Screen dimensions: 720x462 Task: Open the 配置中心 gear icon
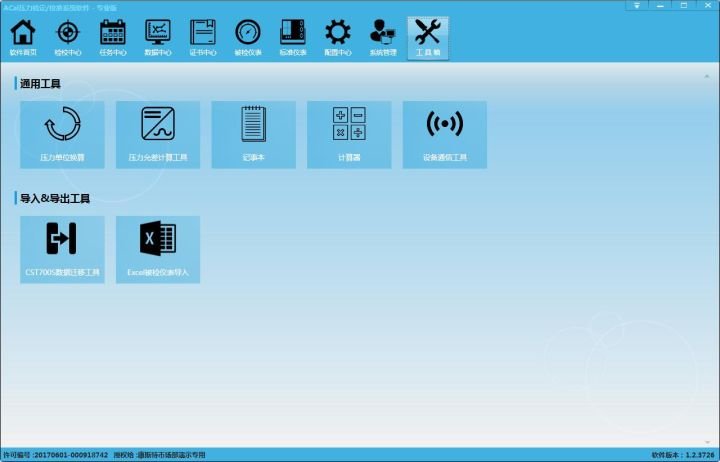point(338,38)
